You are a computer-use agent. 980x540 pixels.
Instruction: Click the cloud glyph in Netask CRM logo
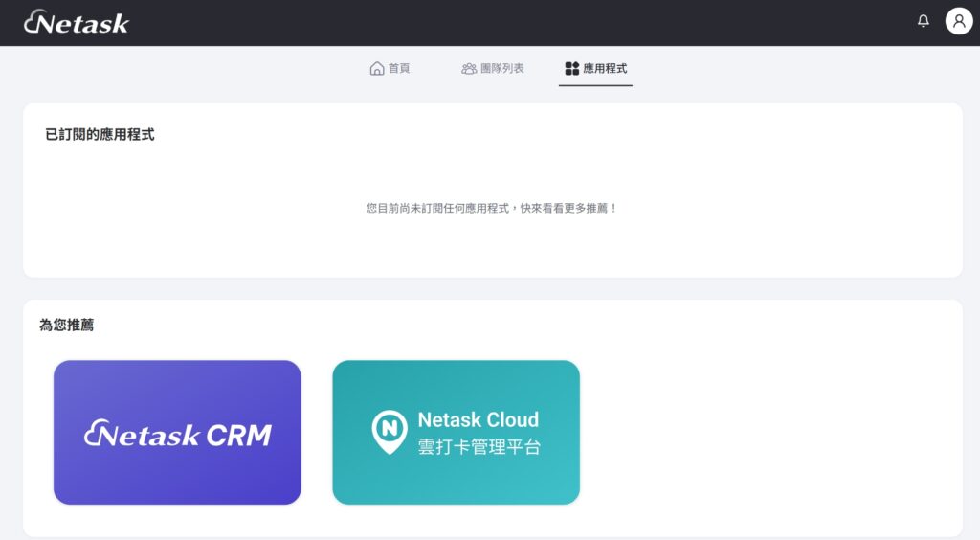tap(94, 434)
